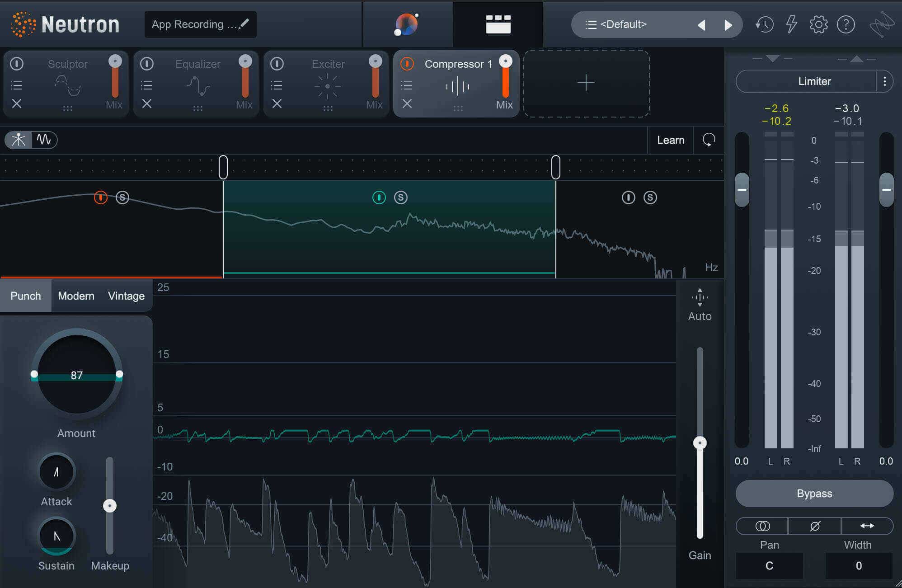Click the zero latency lightning icon

[791, 24]
